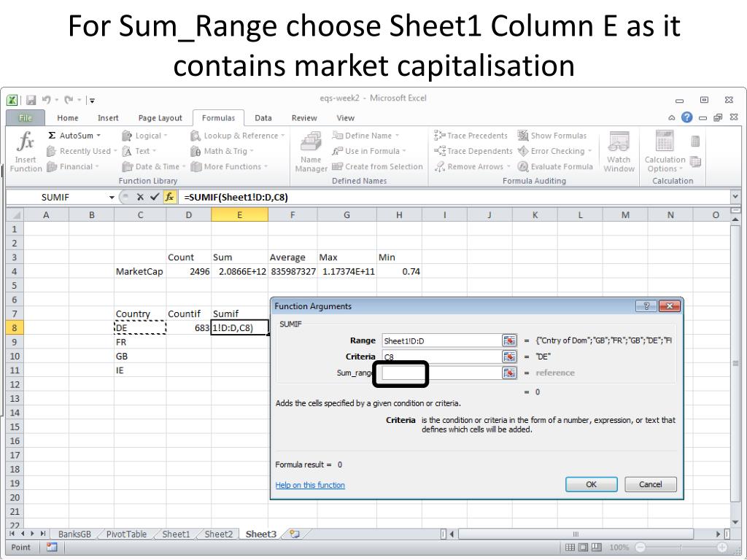This screenshot has height=560, width=747.
Task: Click the Criteria input field
Action: (x=442, y=357)
